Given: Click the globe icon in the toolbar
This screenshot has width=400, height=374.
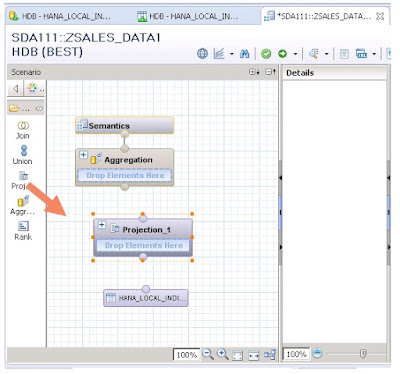Looking at the screenshot, I should point(202,53).
